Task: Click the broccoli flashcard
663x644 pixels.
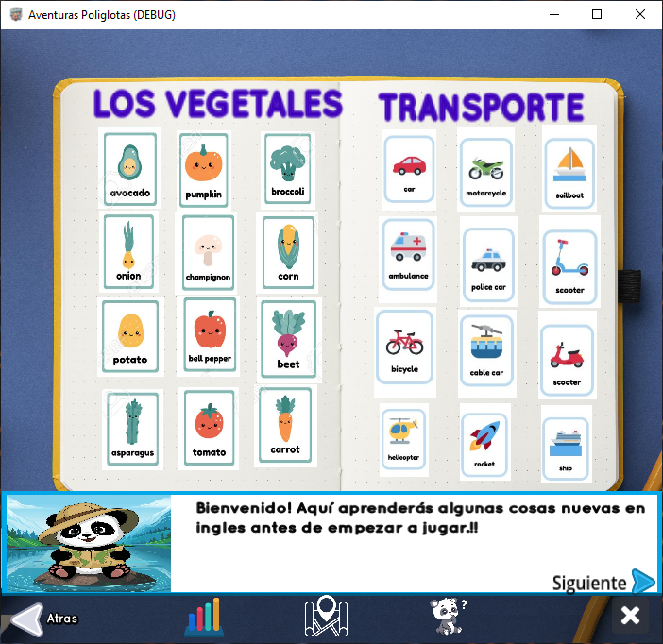Action: tap(288, 170)
